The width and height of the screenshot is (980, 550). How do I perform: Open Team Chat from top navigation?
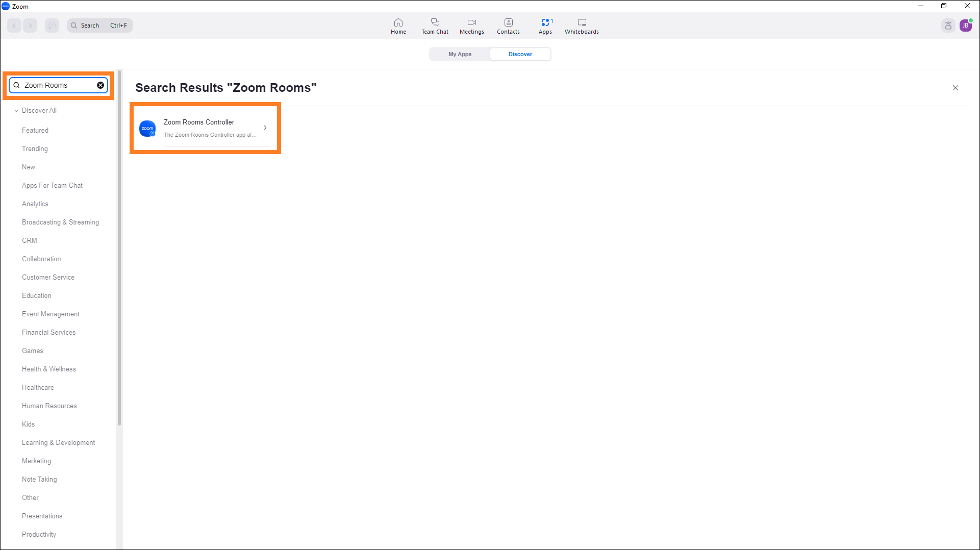point(435,26)
